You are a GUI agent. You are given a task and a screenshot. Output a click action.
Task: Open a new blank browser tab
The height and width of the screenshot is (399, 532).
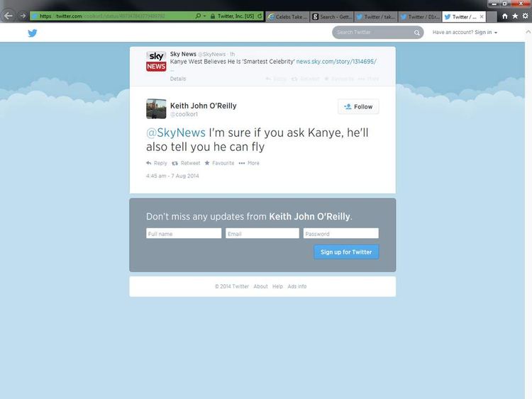[492, 16]
